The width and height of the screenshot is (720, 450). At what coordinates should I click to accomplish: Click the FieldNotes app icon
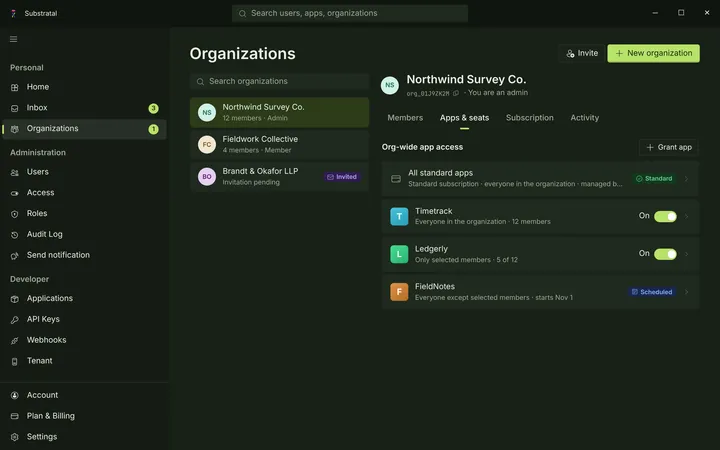point(399,292)
